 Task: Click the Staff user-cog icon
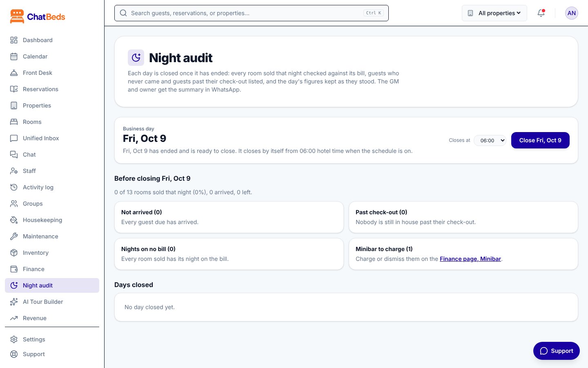14,171
